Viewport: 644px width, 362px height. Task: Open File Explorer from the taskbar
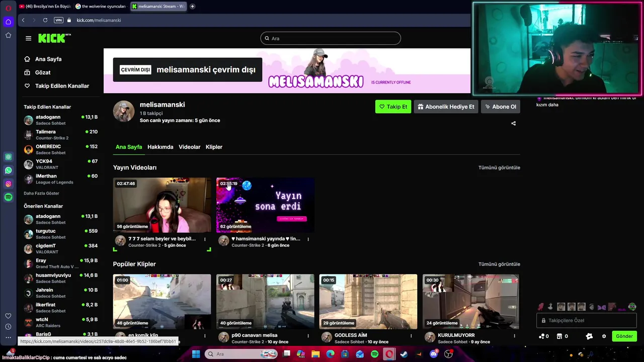315,354
